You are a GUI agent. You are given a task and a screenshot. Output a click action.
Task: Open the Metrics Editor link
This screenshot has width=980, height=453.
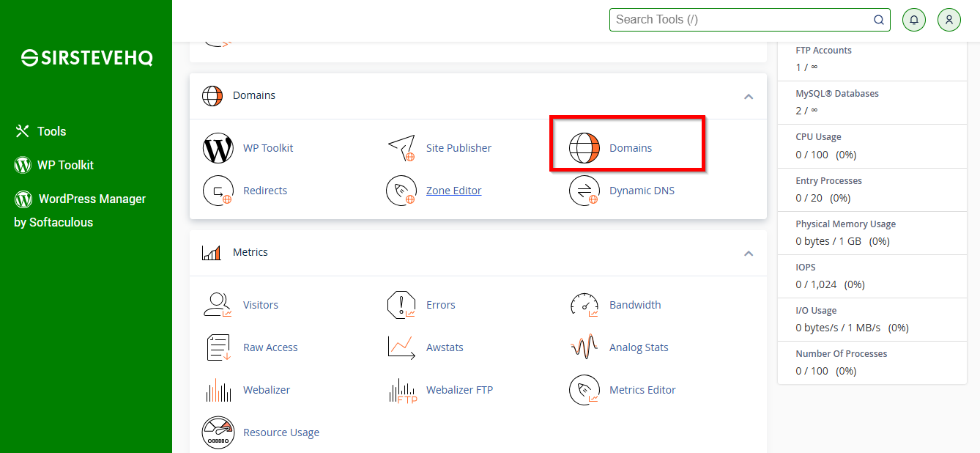click(x=642, y=390)
